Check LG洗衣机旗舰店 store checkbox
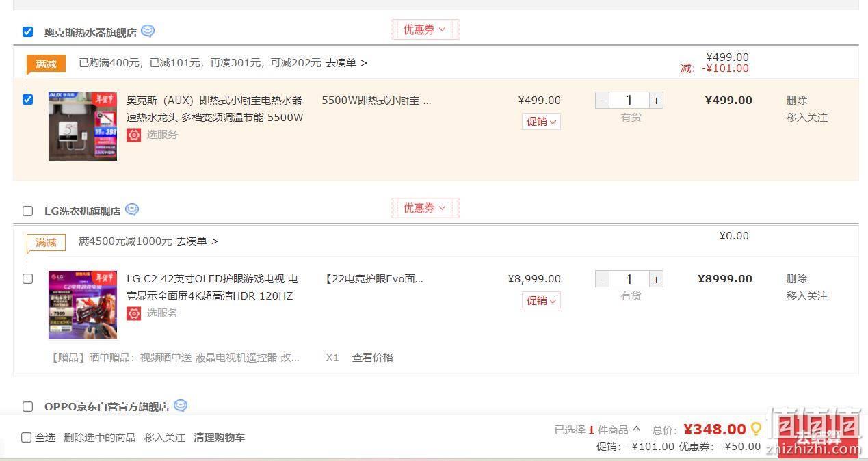Screen dimensions: 868x461 tap(27, 211)
